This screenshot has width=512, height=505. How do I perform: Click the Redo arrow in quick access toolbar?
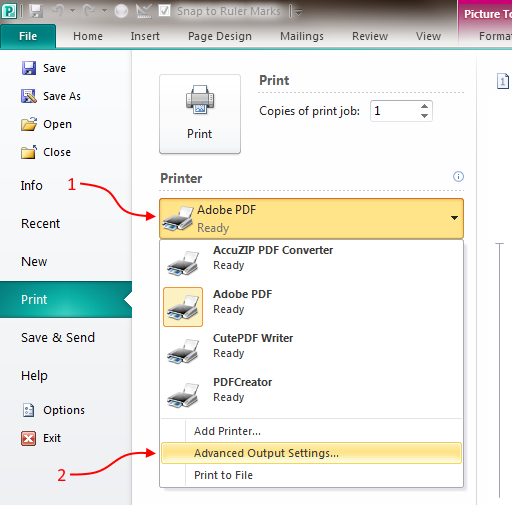pyautogui.click(x=89, y=11)
